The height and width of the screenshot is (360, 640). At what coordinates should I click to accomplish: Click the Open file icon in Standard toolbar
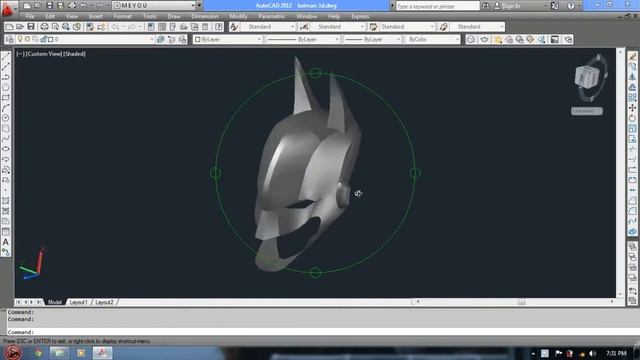20,27
